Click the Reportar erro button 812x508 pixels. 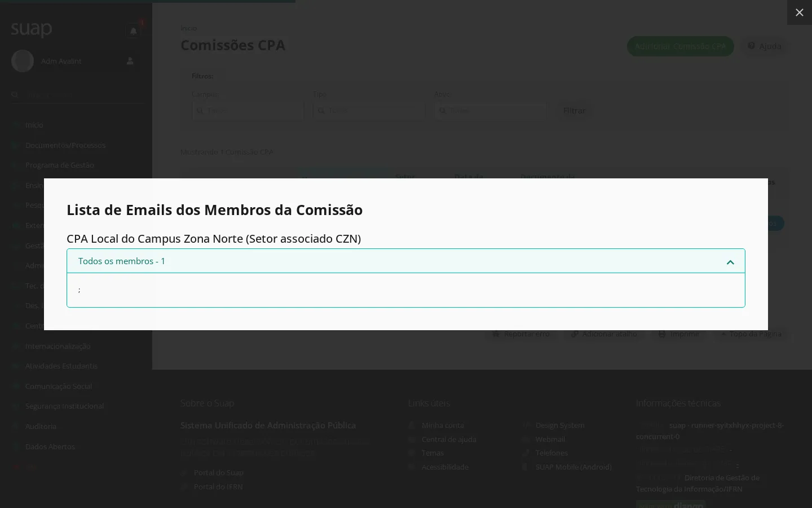pos(521,334)
